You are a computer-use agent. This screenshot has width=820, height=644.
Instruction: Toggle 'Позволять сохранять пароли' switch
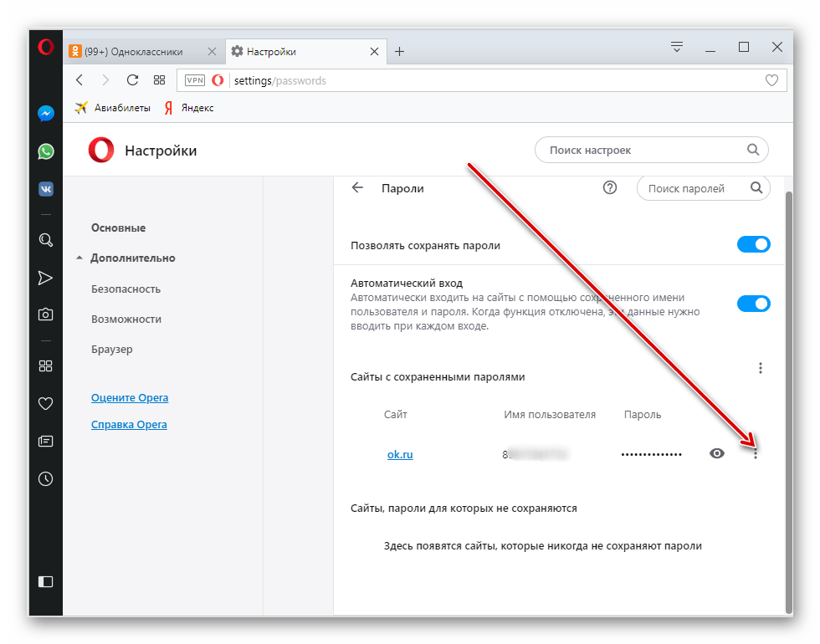753,245
